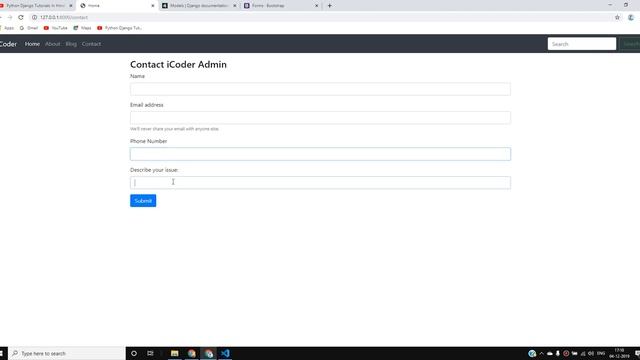Click the address bar URL
The width and height of the screenshot is (640, 360).
click(x=64, y=18)
